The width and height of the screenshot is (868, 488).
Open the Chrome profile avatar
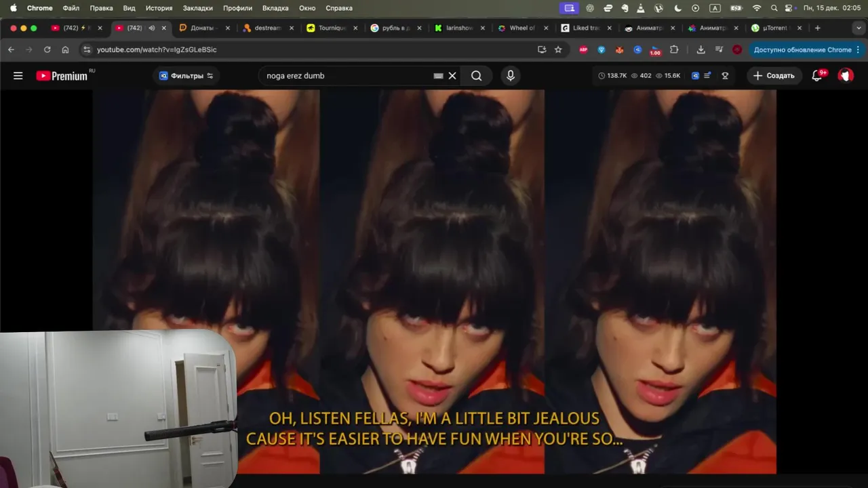tap(737, 49)
